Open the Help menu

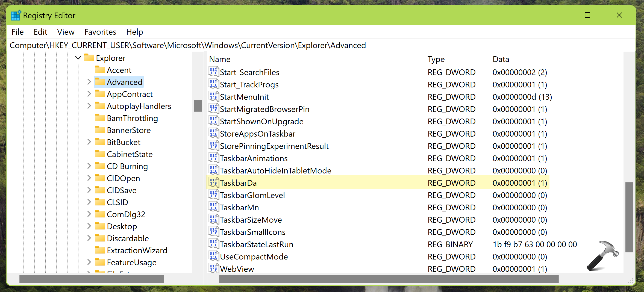click(134, 32)
